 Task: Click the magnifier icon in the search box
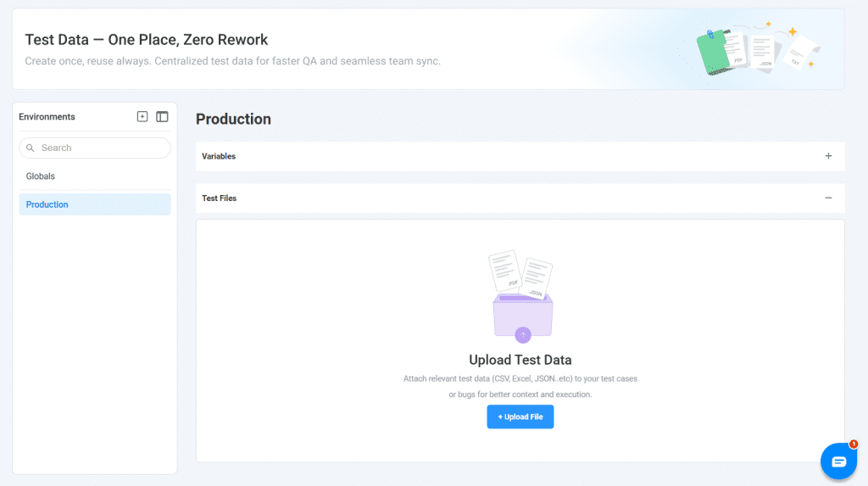pyautogui.click(x=31, y=148)
